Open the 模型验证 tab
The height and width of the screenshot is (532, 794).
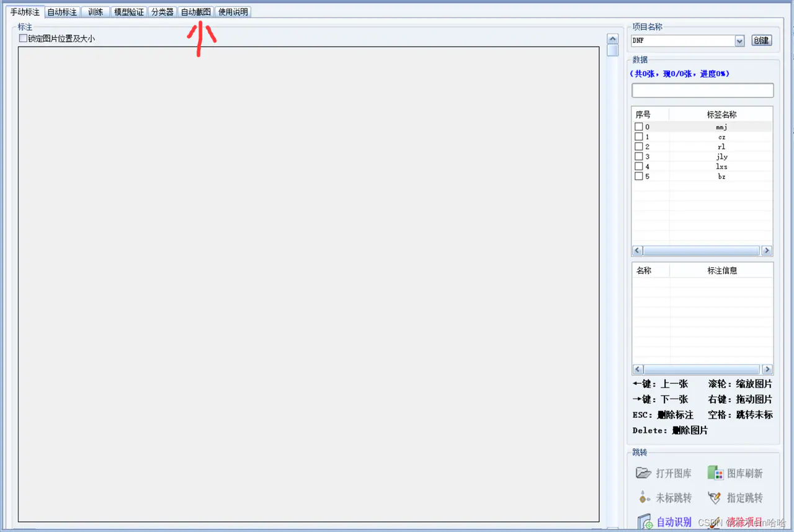tap(129, 12)
